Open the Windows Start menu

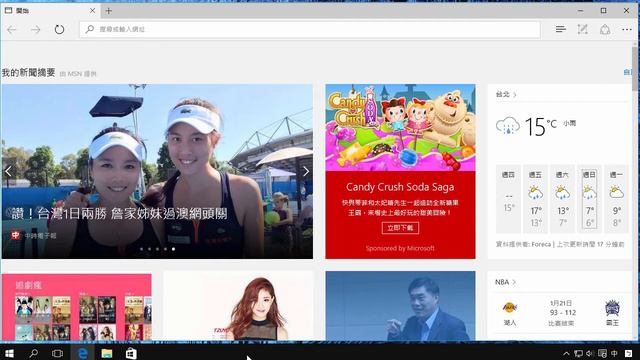pos(9,353)
